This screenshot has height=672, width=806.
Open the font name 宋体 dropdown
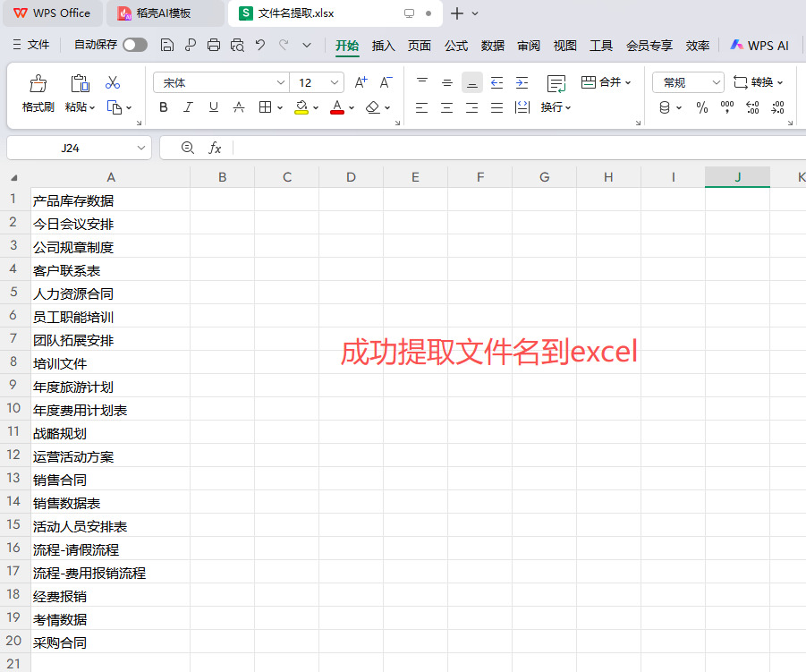(281, 82)
